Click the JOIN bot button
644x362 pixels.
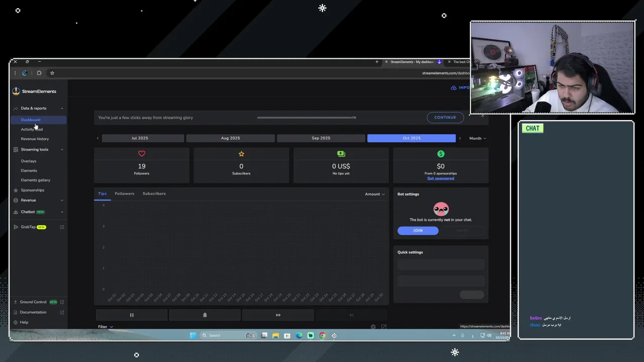coord(418,230)
